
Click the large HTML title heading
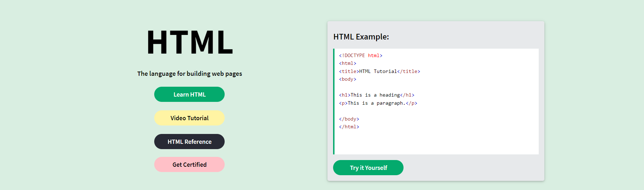click(190, 43)
